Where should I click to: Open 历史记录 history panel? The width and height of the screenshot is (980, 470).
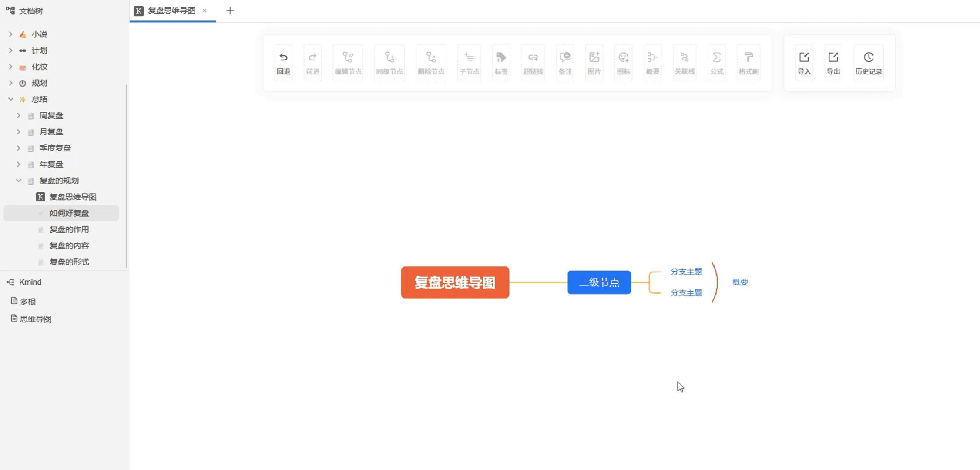pos(869,62)
